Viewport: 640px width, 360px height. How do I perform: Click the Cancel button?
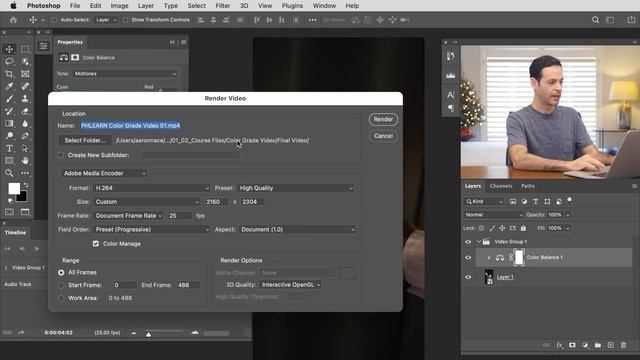click(x=383, y=136)
